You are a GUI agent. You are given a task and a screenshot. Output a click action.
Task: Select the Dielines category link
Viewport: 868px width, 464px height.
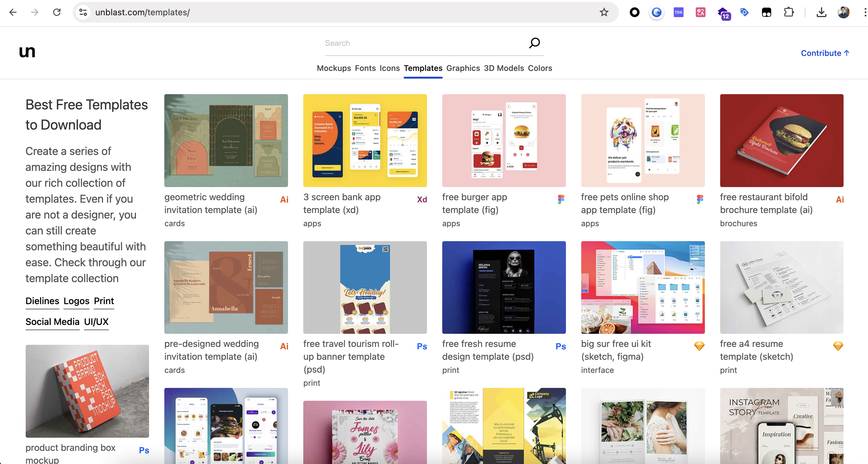tap(42, 301)
